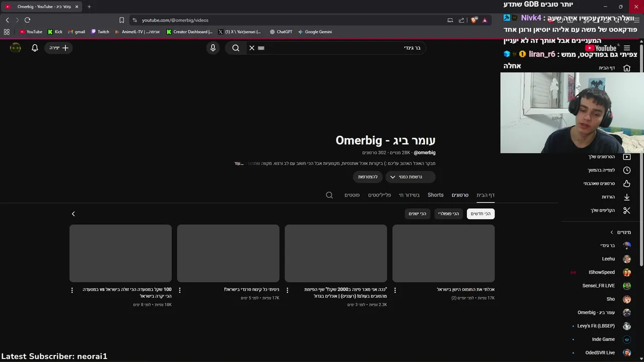
Task: Open site settings icon in address bar
Action: [x=135, y=20]
